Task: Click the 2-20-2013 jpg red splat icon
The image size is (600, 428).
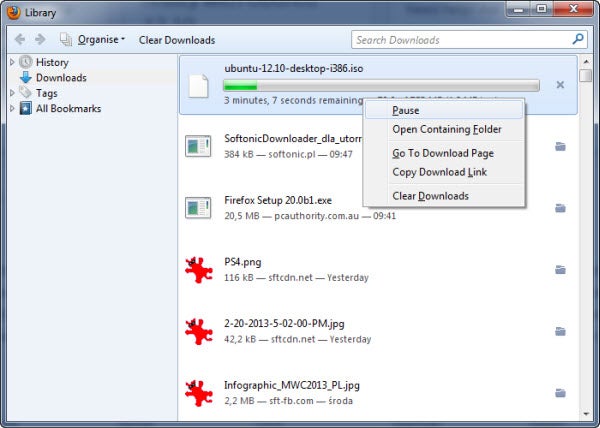Action: point(199,332)
